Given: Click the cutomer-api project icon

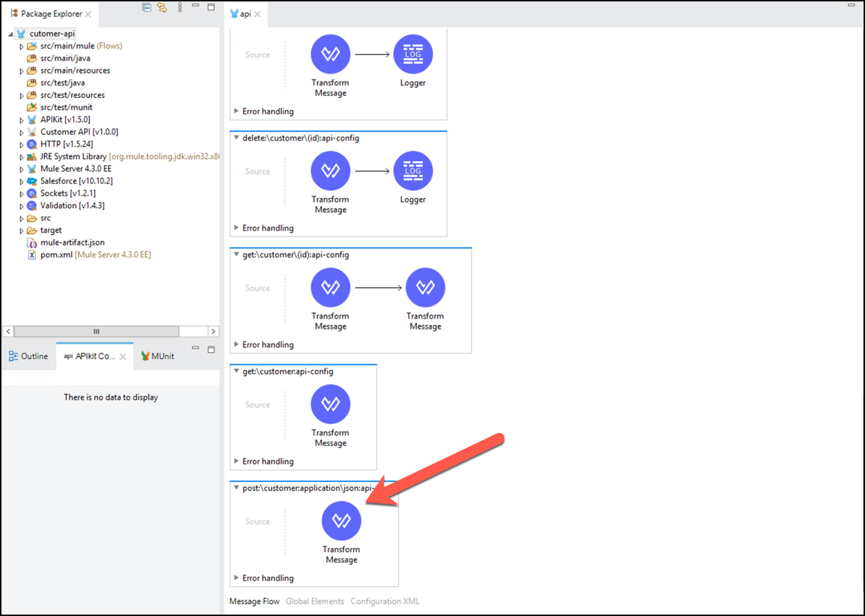Looking at the screenshot, I should [x=21, y=33].
